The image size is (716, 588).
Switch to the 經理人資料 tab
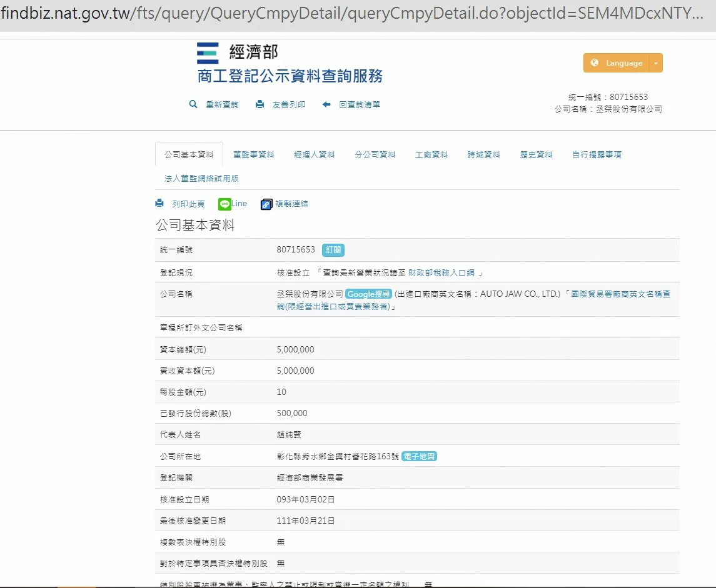coord(315,155)
